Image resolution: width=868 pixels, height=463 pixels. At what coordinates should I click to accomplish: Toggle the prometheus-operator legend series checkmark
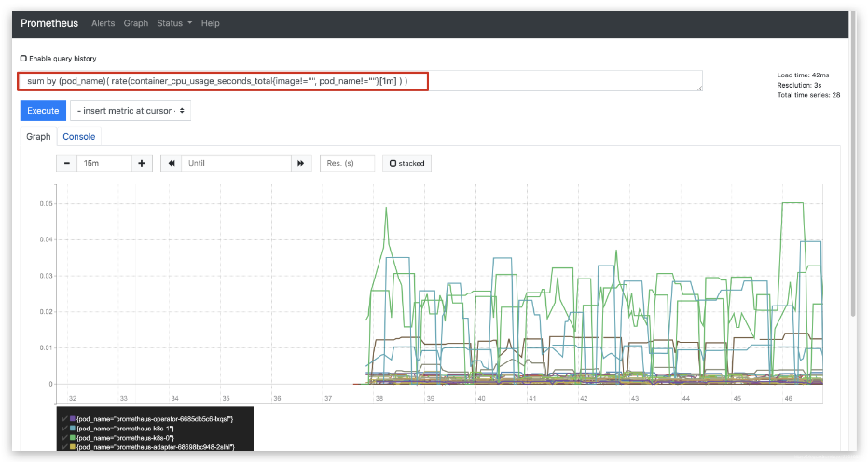[x=64, y=419]
